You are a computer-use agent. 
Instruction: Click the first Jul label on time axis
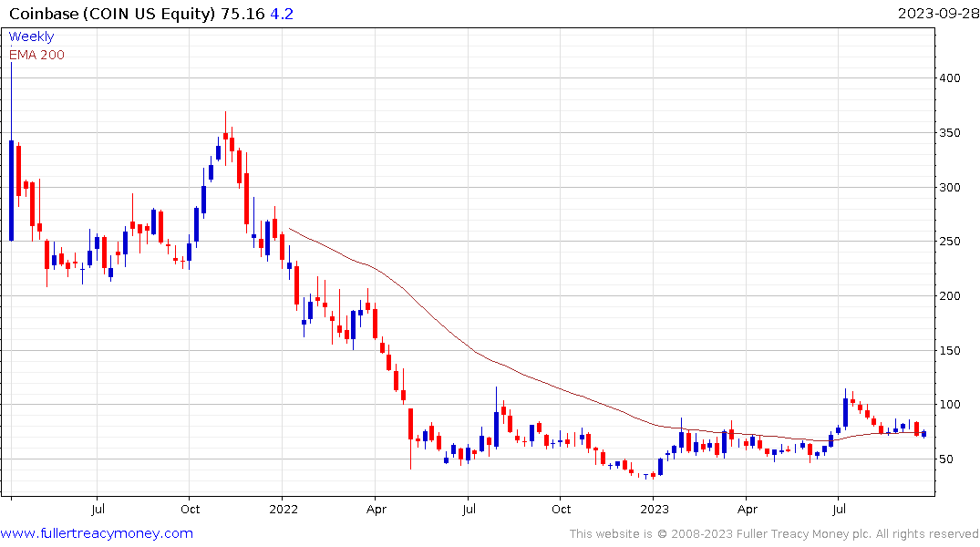click(x=98, y=509)
